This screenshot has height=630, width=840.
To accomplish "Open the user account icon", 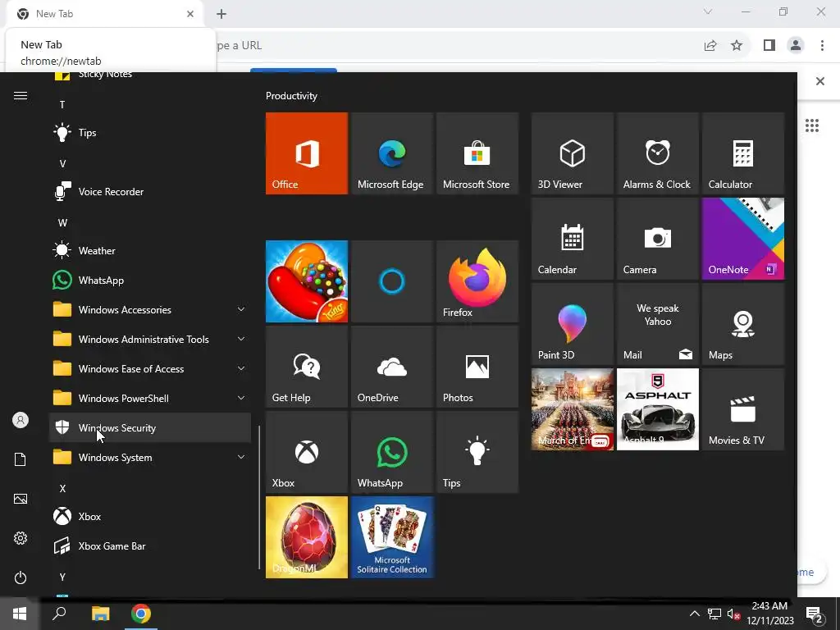I will [21, 420].
